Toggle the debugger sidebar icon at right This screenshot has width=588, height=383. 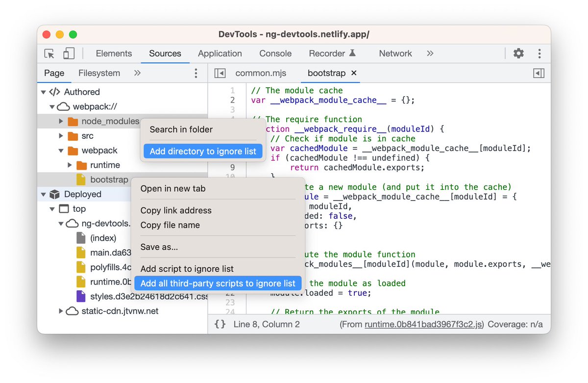pos(539,73)
